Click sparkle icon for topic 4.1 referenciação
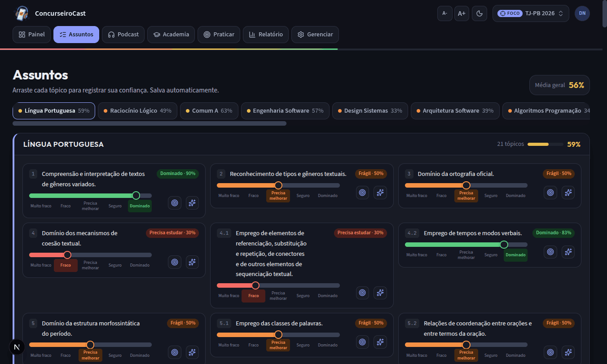Screen dimensions: 607x364 click(380, 293)
